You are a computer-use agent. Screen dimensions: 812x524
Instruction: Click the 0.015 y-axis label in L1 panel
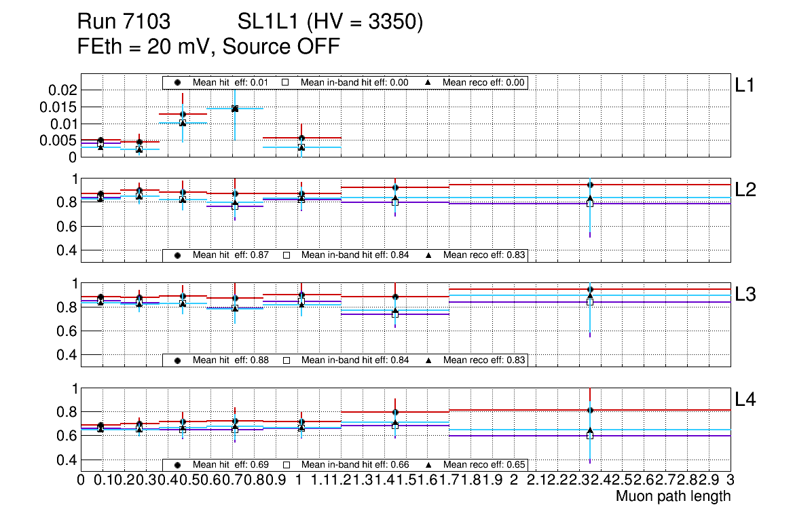[x=60, y=107]
